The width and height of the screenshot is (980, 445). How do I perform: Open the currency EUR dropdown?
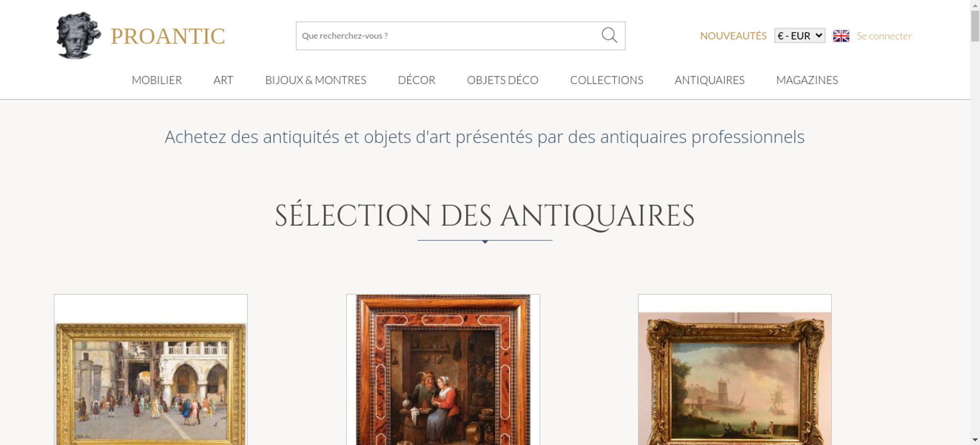pyautogui.click(x=799, y=36)
